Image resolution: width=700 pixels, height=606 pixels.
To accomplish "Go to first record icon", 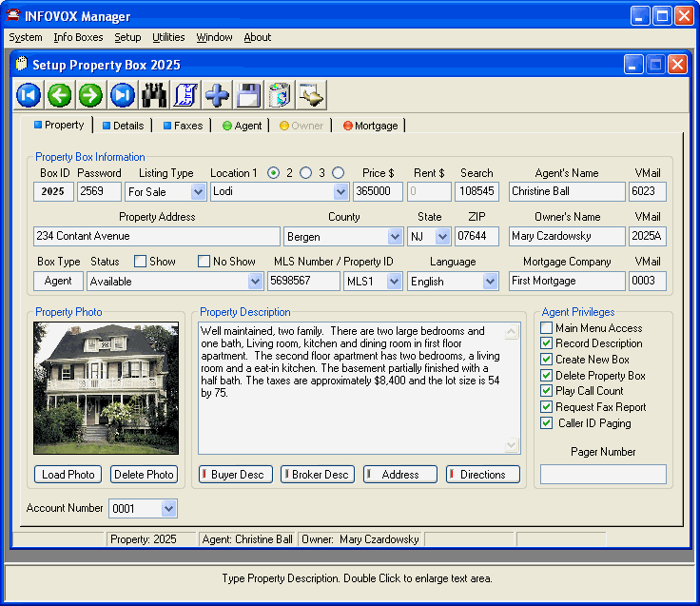I will coord(29,95).
